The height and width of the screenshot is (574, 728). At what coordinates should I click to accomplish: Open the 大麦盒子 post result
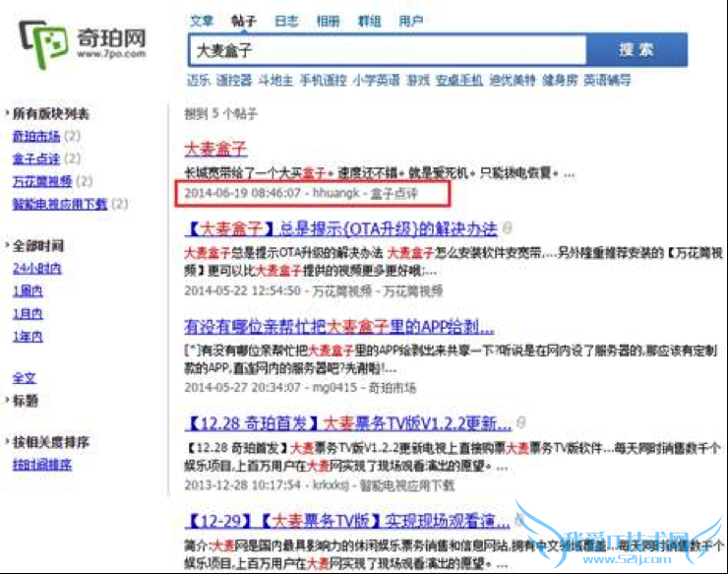(x=215, y=149)
